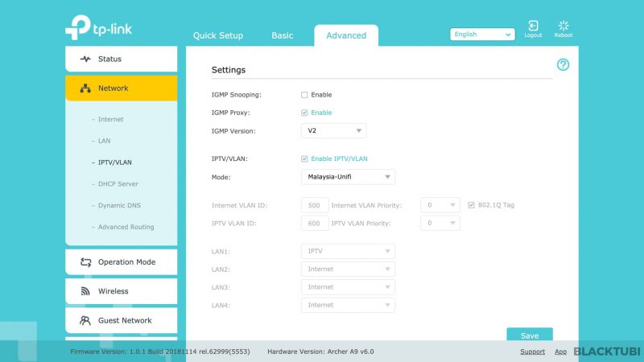Enable the IGMP Snooping checkbox
Viewport: 644px width, 362px height.
305,95
